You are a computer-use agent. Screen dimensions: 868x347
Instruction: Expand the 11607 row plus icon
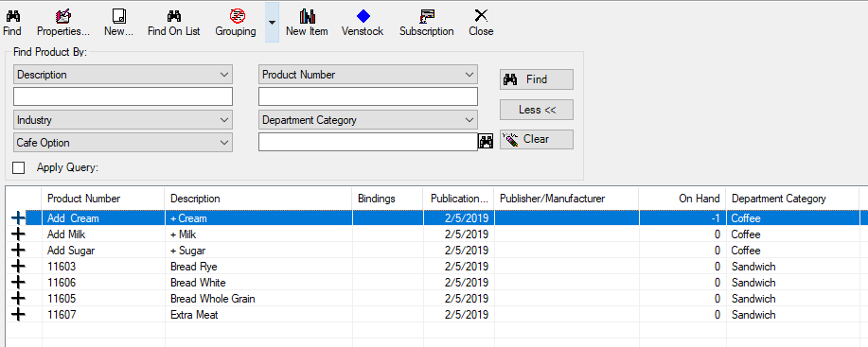(18, 315)
